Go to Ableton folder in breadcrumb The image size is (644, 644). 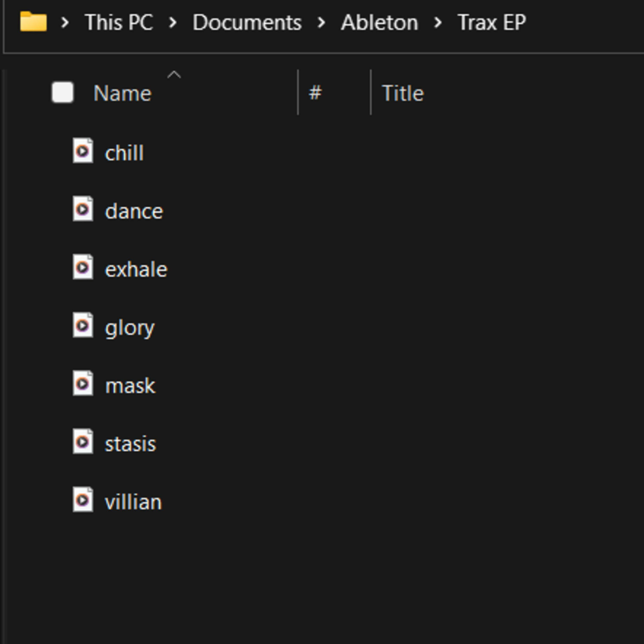(379, 23)
